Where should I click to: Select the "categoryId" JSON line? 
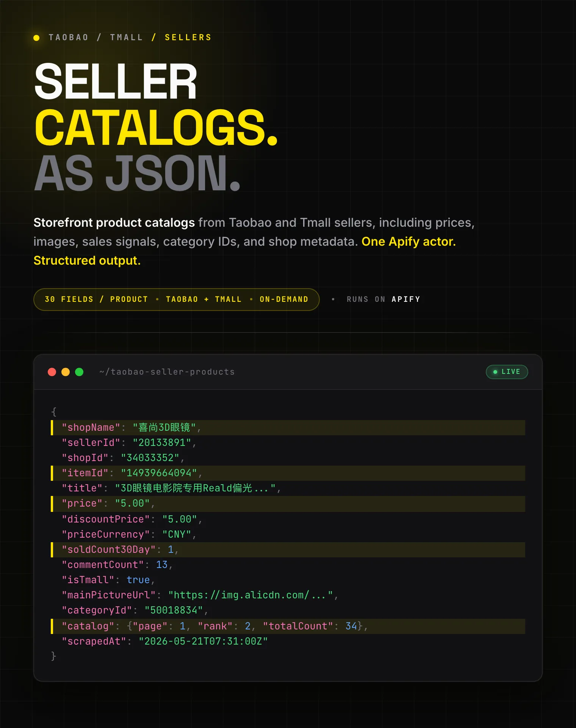coord(288,610)
